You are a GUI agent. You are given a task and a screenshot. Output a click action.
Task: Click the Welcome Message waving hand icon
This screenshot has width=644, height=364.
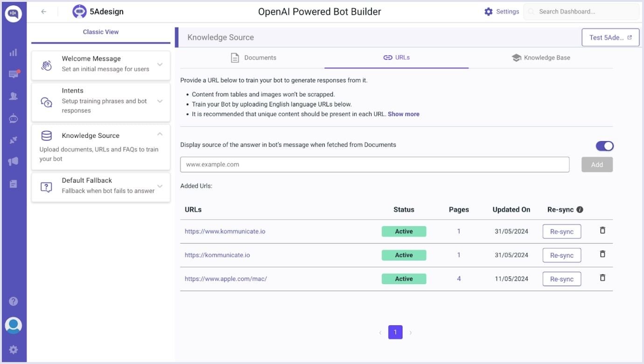47,65
